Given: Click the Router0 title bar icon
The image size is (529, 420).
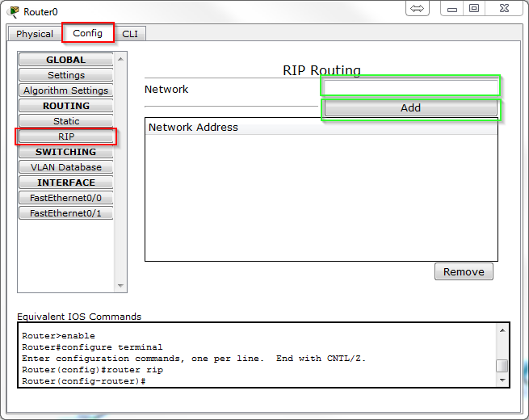Looking at the screenshot, I should click(13, 11).
